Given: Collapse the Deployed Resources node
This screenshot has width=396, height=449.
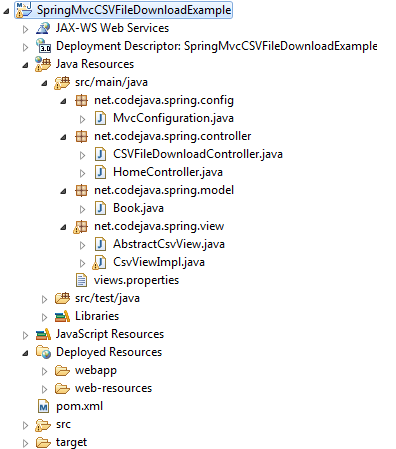Looking at the screenshot, I should [25, 353].
